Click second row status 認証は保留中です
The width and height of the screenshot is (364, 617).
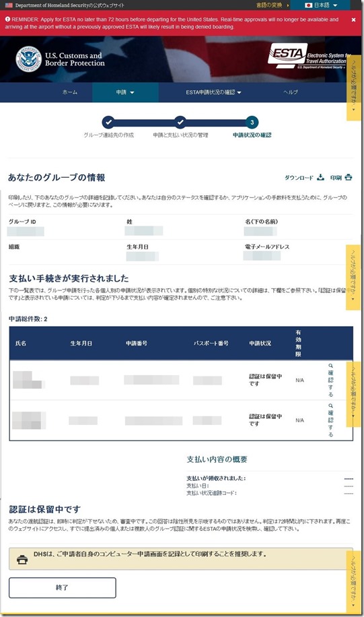tap(265, 420)
